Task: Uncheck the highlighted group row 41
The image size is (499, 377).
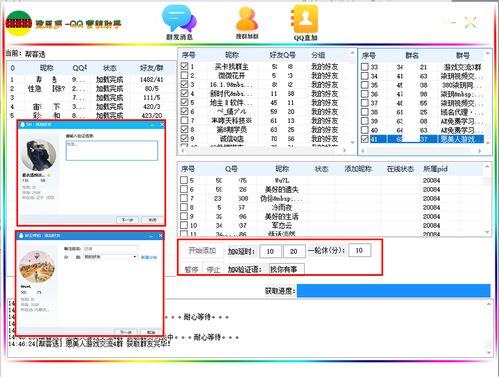Action: pos(365,139)
